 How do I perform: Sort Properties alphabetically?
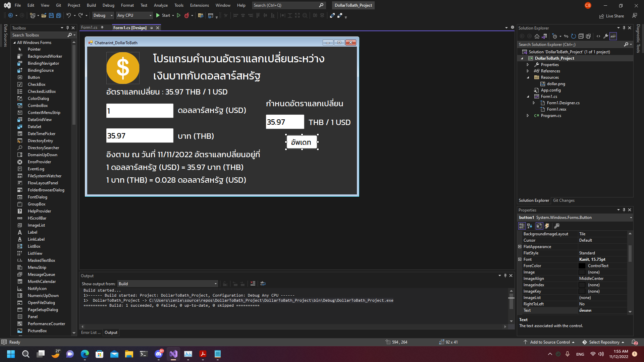point(529,226)
